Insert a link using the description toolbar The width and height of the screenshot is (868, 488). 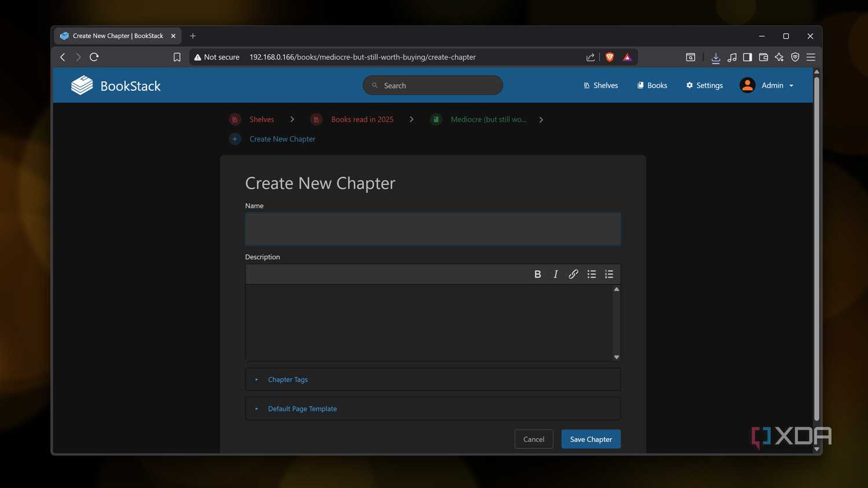[573, 274]
